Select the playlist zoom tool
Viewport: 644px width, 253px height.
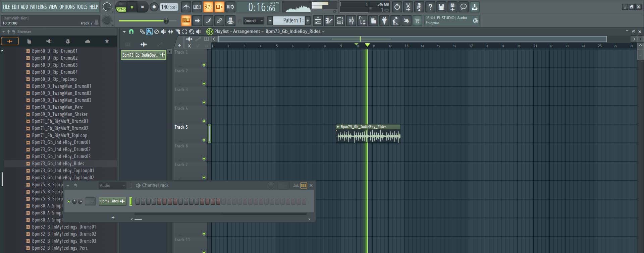coord(192,31)
